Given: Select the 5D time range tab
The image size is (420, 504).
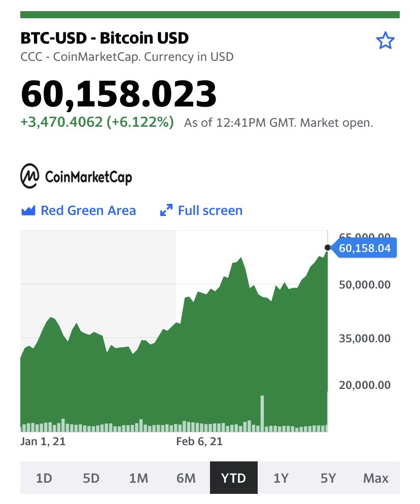Looking at the screenshot, I should coord(91,478).
